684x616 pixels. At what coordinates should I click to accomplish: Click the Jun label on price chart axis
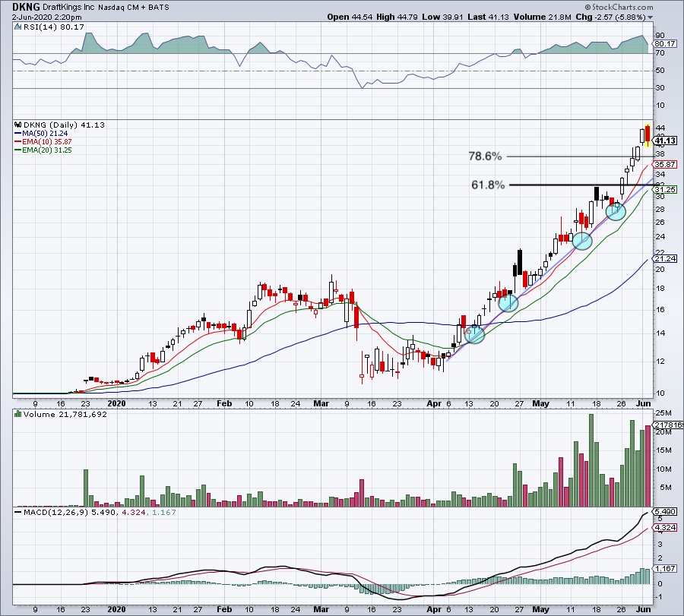(x=644, y=403)
